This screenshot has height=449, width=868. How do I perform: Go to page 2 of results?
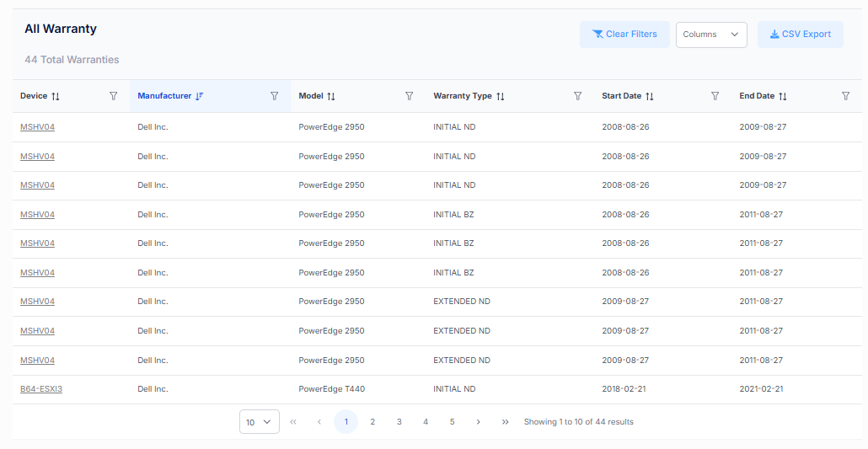coord(372,422)
